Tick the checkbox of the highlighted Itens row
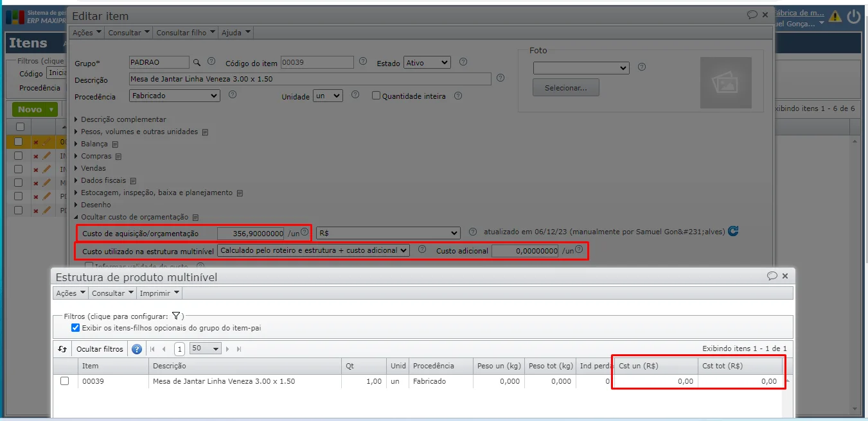This screenshot has width=868, height=421. tap(19, 142)
